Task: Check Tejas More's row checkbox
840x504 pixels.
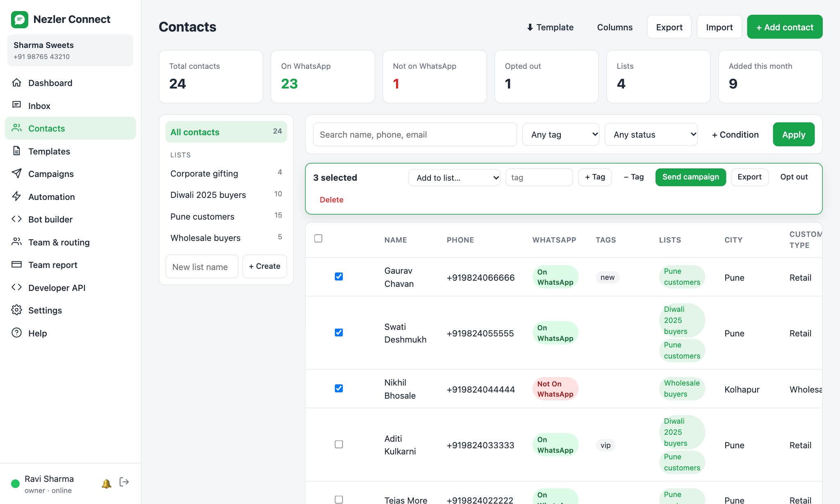Action: tap(339, 499)
